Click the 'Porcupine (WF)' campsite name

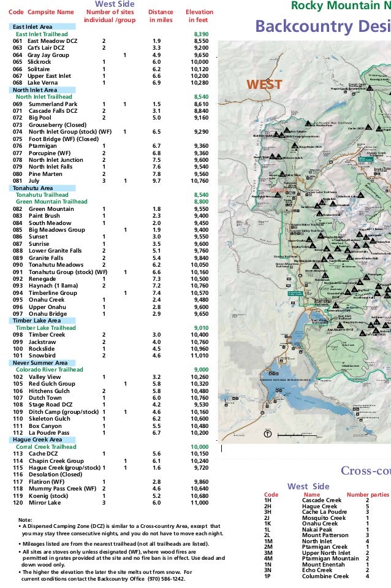click(50, 153)
